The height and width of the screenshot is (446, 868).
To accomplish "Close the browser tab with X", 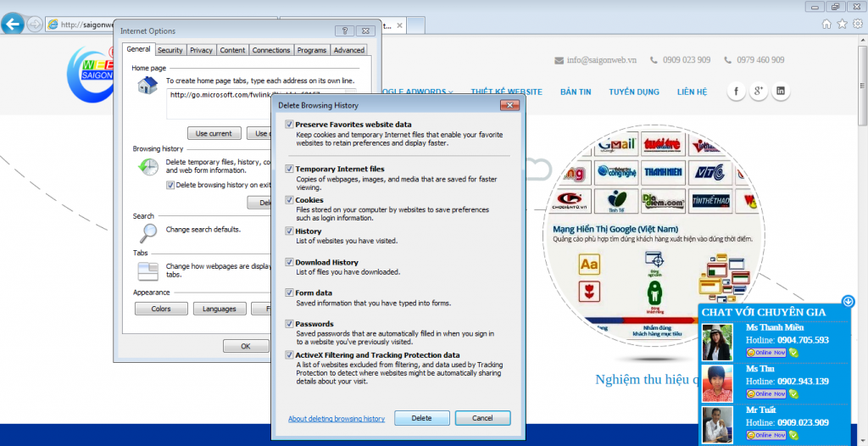I will point(400,25).
